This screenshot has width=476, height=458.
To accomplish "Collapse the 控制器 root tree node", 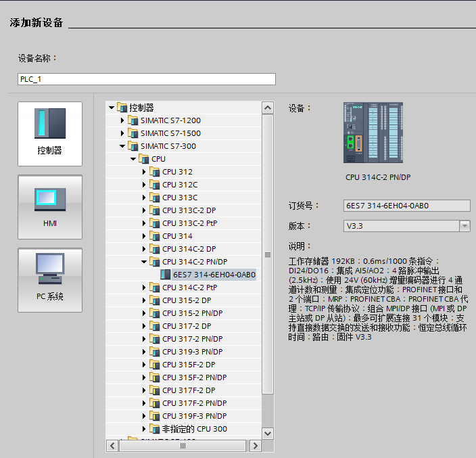I will pyautogui.click(x=112, y=108).
